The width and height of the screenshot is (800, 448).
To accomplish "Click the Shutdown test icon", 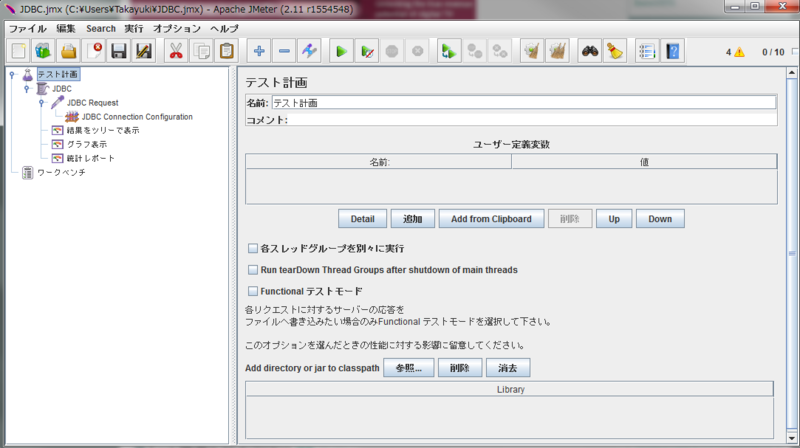I will tap(417, 51).
